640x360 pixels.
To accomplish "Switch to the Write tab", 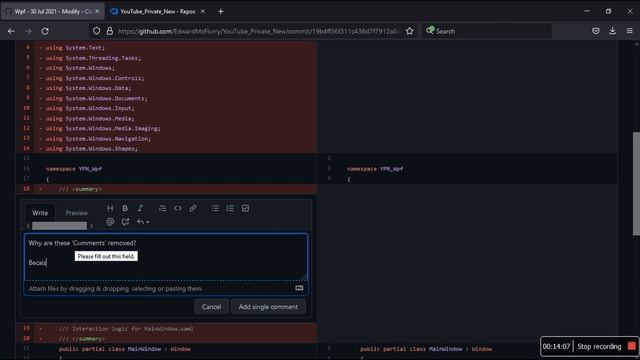I will point(40,213).
